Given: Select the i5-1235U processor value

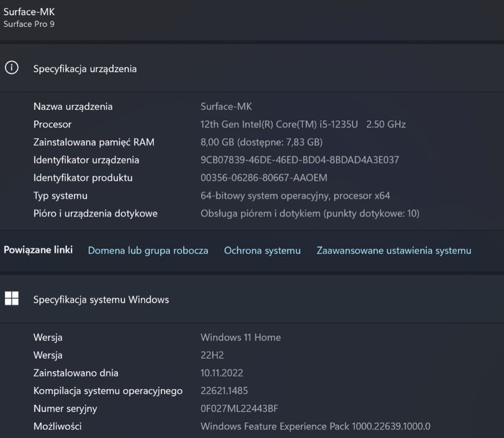Looking at the screenshot, I should pyautogui.click(x=303, y=125).
